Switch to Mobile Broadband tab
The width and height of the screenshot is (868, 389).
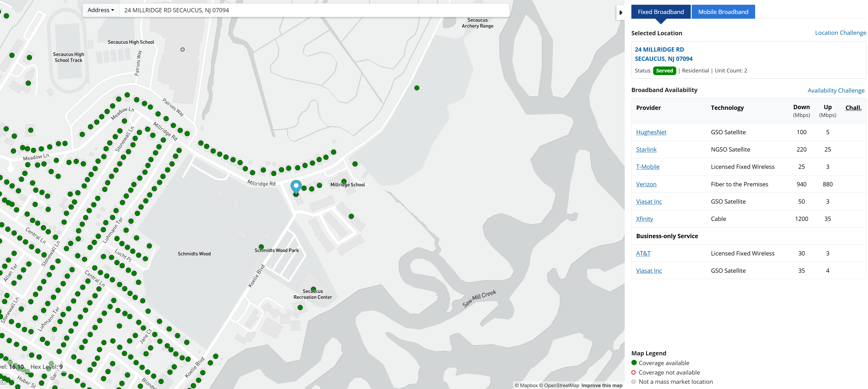coord(723,12)
